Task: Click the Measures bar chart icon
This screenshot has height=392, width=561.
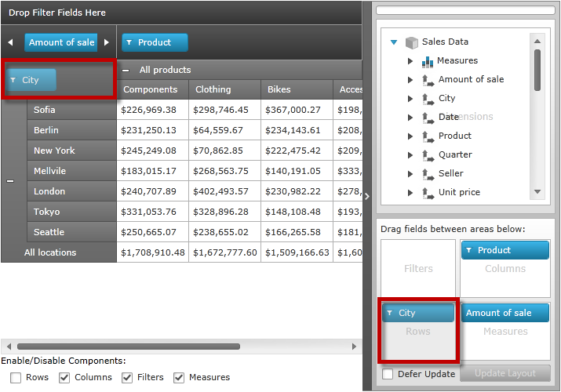Action: (428, 61)
